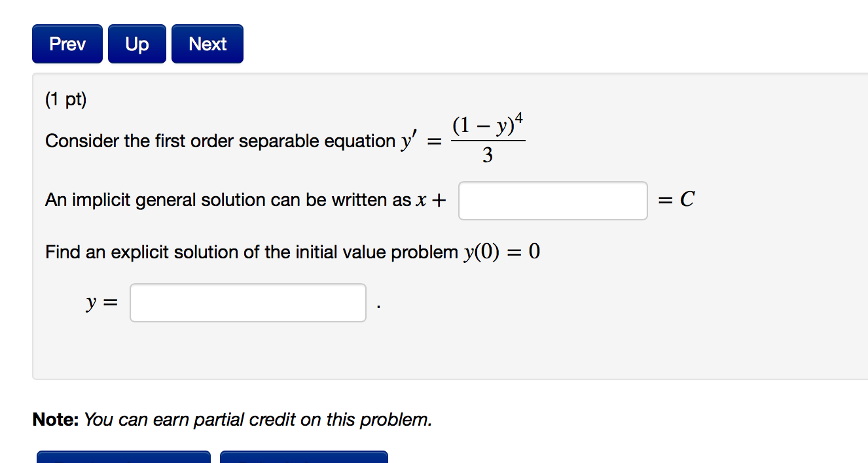Image resolution: width=868 pixels, height=463 pixels.
Task: Focus the implicit solution answer box
Action: pyautogui.click(x=552, y=201)
